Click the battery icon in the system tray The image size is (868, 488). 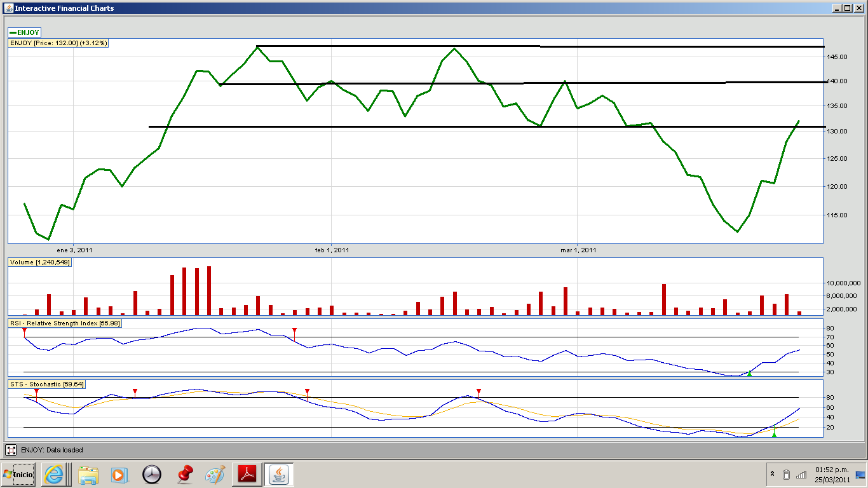[786, 475]
